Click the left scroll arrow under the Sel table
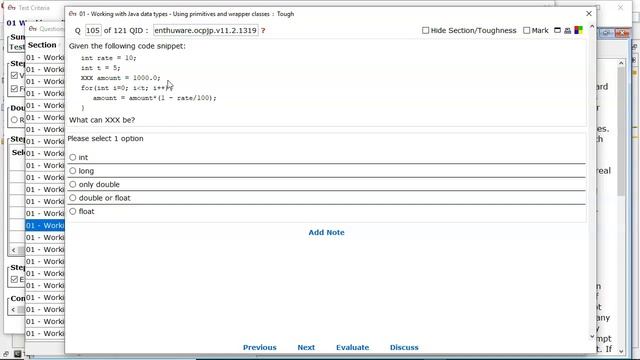Screen dimensions: 640x360 [13, 250]
